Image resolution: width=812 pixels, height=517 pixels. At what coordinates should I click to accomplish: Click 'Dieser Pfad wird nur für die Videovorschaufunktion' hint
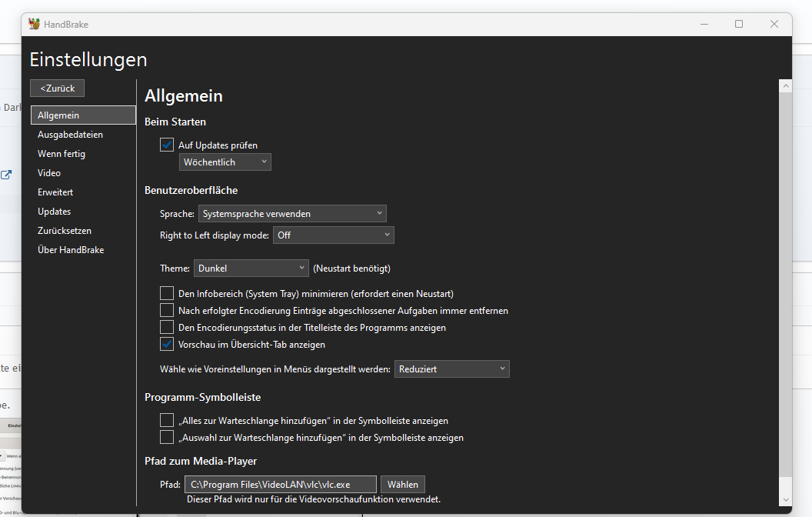pos(314,499)
